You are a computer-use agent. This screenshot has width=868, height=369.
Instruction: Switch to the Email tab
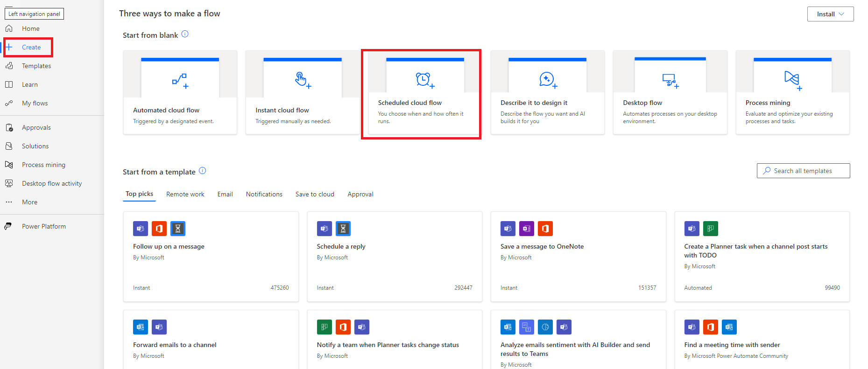pos(225,194)
